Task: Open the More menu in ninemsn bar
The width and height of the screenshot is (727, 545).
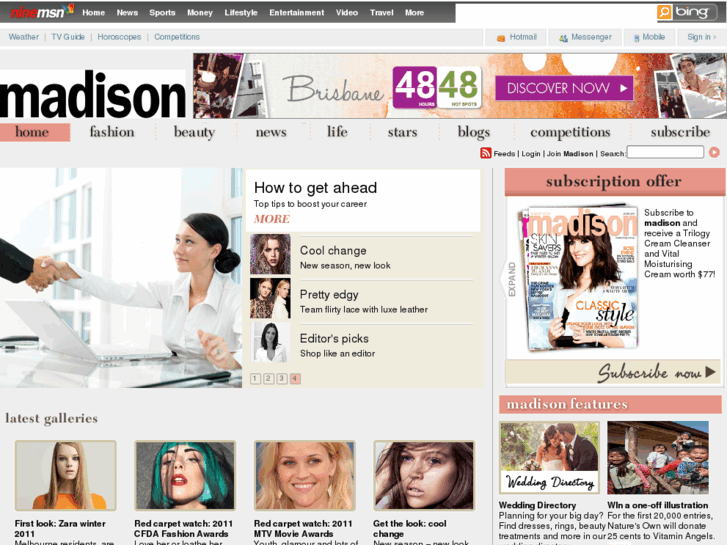Action: click(414, 13)
